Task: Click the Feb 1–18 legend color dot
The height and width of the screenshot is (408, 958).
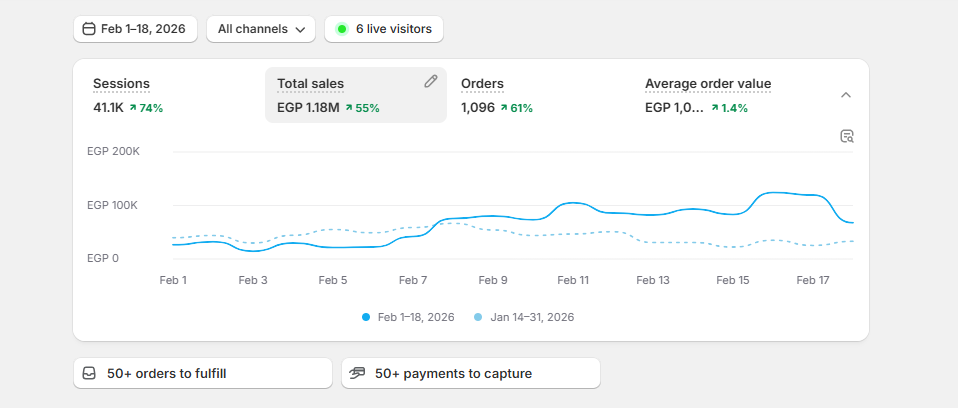Action: point(366,317)
